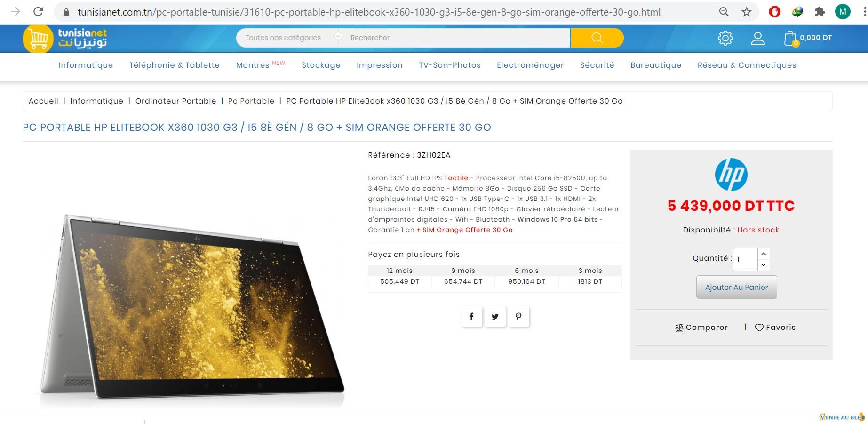Viewport: 868px width, 424px height.
Task: Share product on Facebook
Action: coord(471,317)
